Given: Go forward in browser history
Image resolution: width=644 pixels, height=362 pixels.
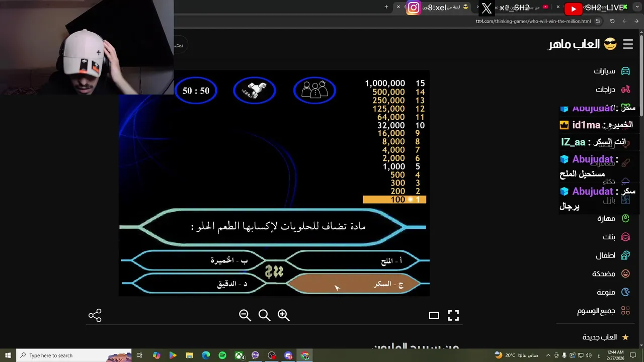Looking at the screenshot, I should (624, 21).
